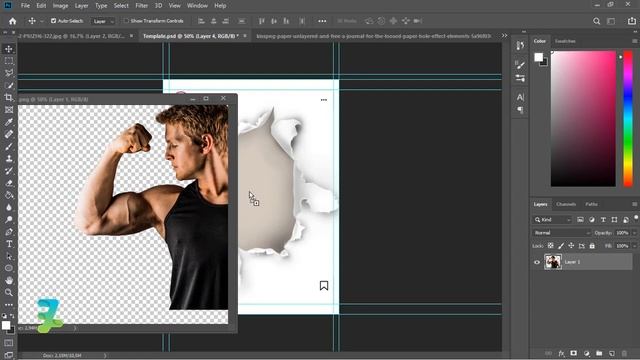Click the foreground color swatch in Color panel
Viewport: 640px width, 360px height.
(x=539, y=57)
